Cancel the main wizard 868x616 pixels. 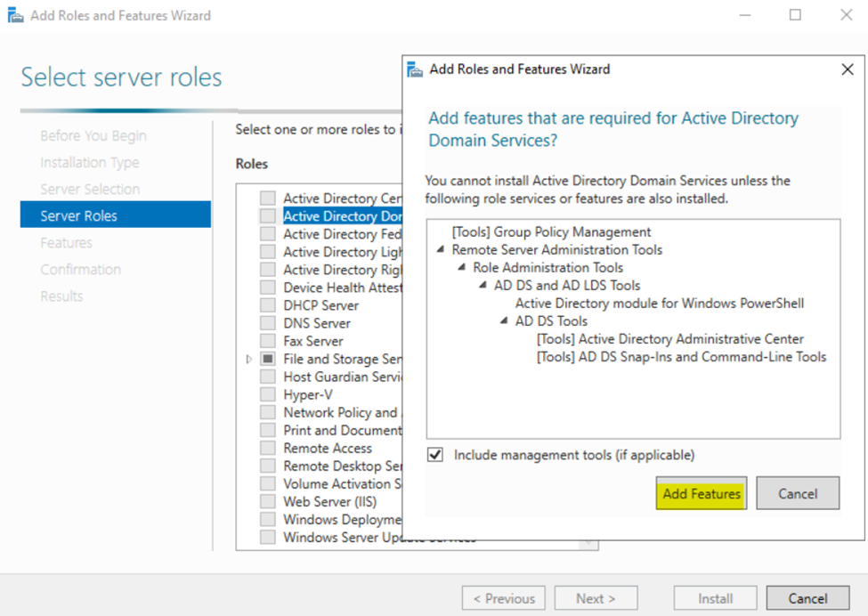coord(807,598)
